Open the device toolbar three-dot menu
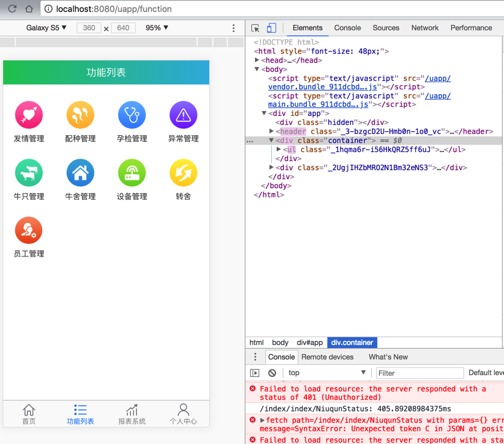Viewport: 504px width, 444px height. click(234, 28)
